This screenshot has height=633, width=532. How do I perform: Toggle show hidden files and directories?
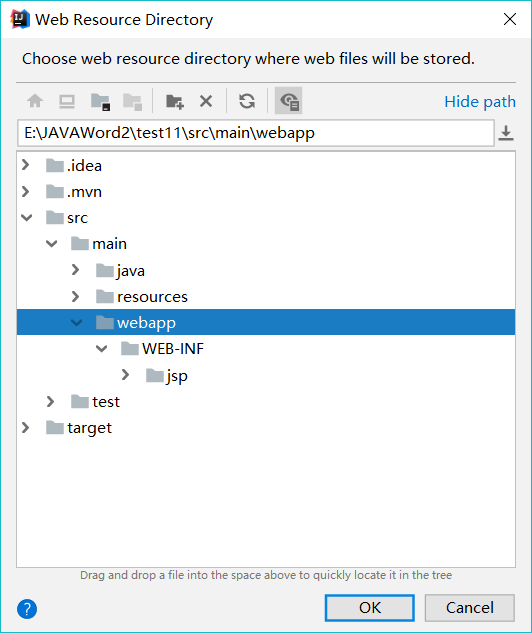pos(289,101)
